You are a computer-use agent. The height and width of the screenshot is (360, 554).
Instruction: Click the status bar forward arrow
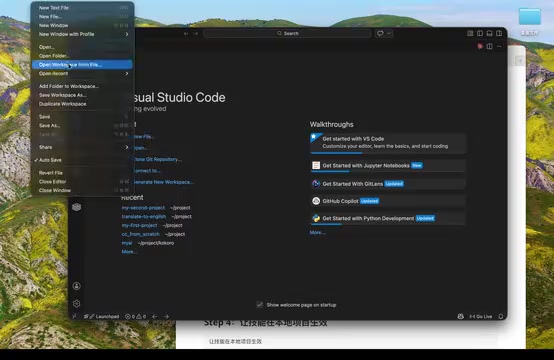click(x=166, y=317)
